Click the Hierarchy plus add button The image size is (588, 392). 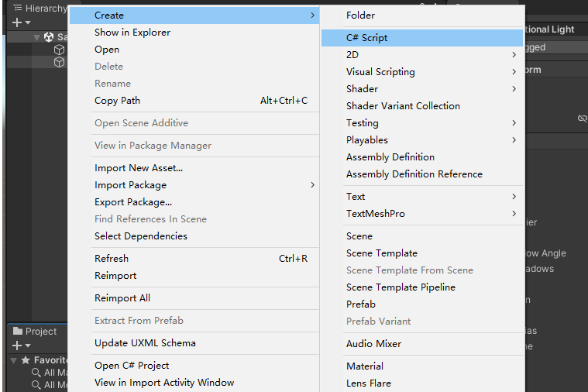17,22
